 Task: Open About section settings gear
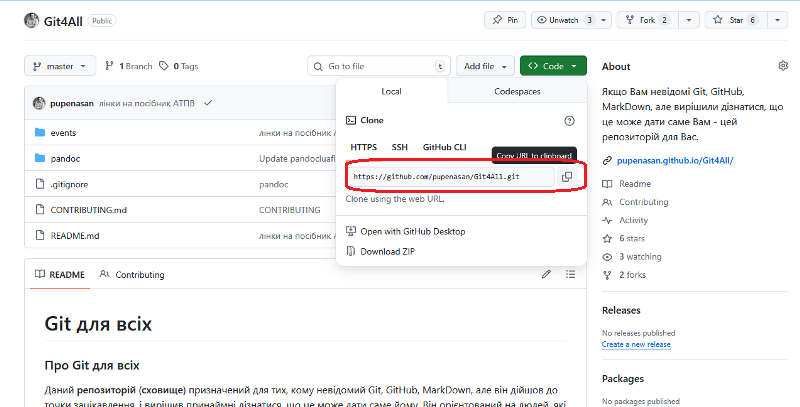[783, 66]
